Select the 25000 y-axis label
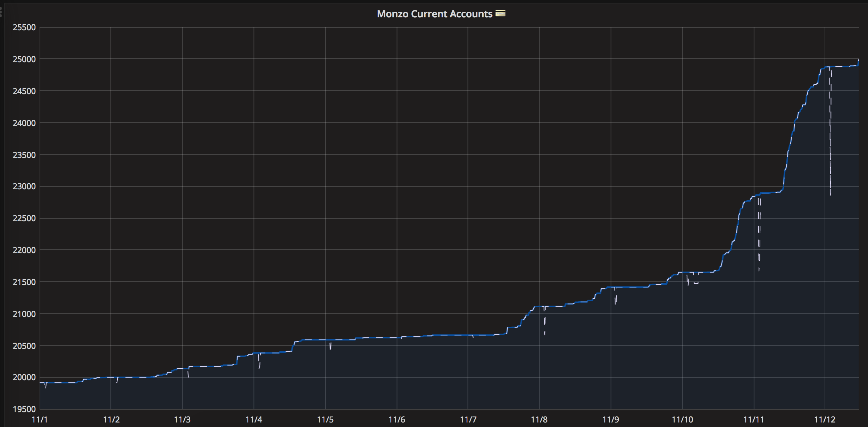Screen dimensions: 868x427 coord(24,59)
